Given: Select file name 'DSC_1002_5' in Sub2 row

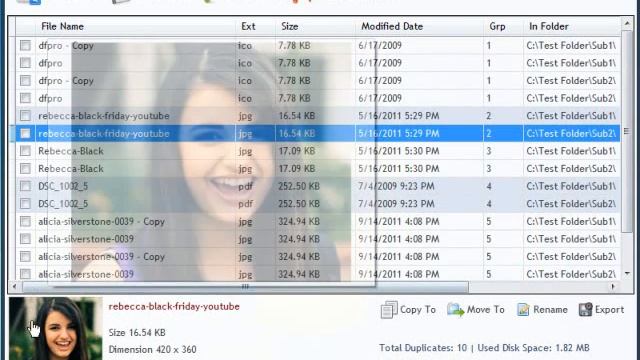Looking at the screenshot, I should pyautogui.click(x=63, y=204).
